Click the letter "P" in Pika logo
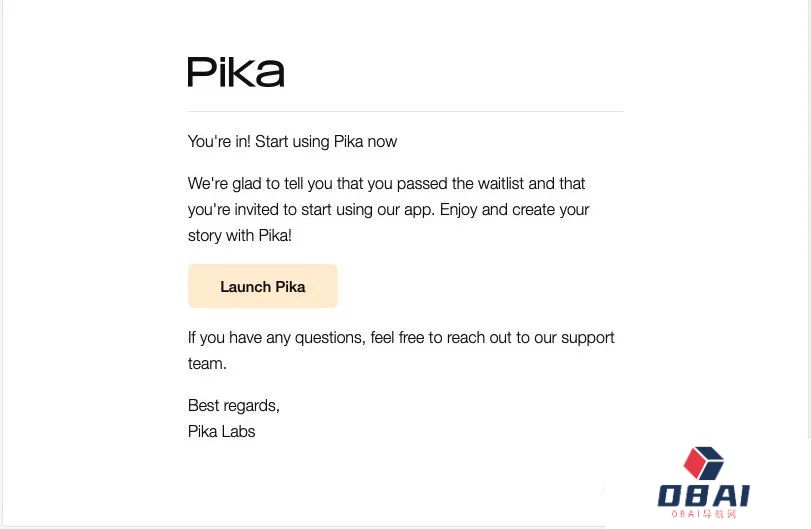811x529 pixels. pos(200,72)
